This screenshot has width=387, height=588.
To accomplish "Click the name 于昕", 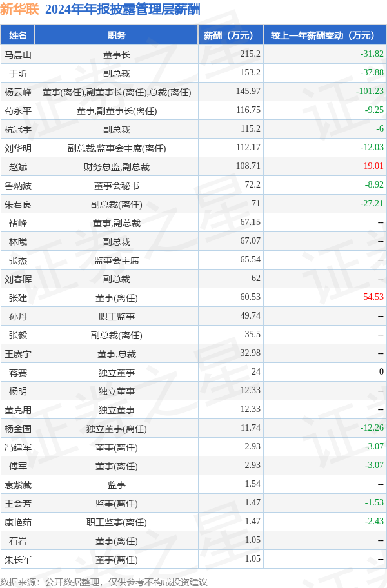I will [18, 73].
